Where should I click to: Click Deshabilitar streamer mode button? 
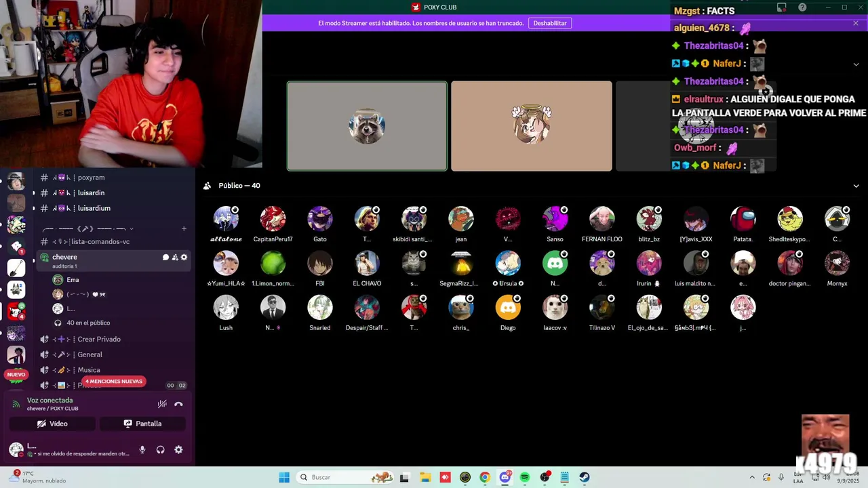550,23
